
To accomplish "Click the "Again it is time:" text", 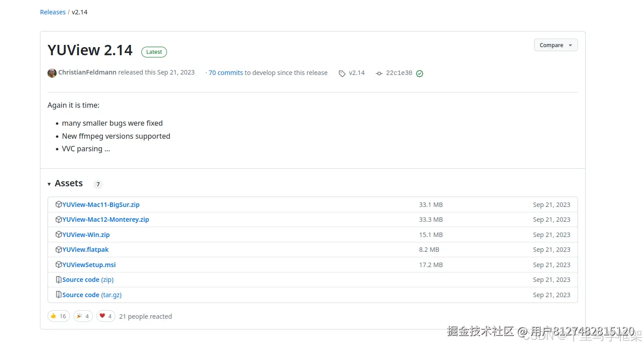I will [x=74, y=105].
